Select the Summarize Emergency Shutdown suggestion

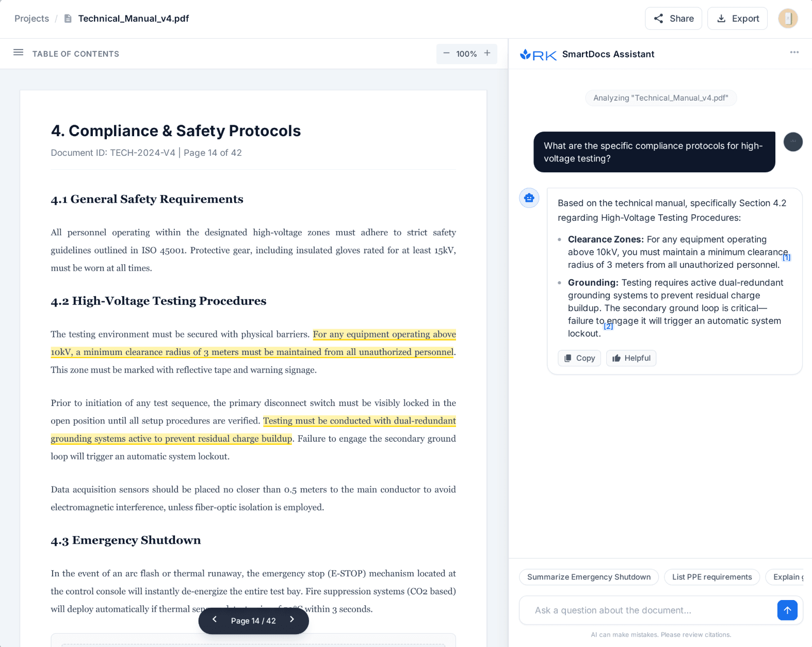pos(589,577)
